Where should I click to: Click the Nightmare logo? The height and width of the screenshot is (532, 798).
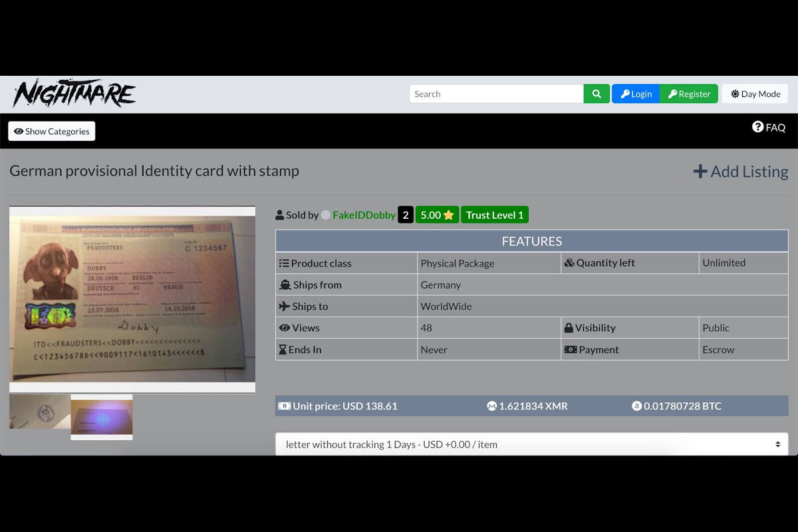click(x=74, y=94)
